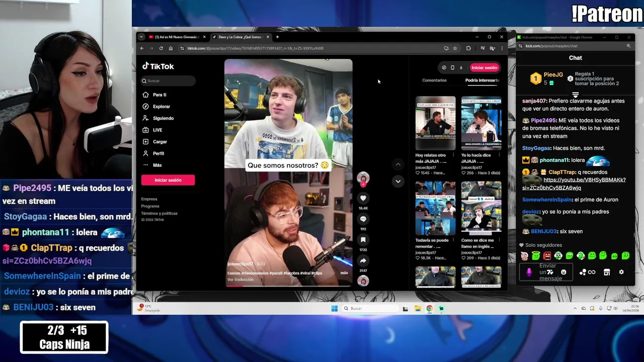Open the creator's avatar with follow plus

(x=363, y=178)
